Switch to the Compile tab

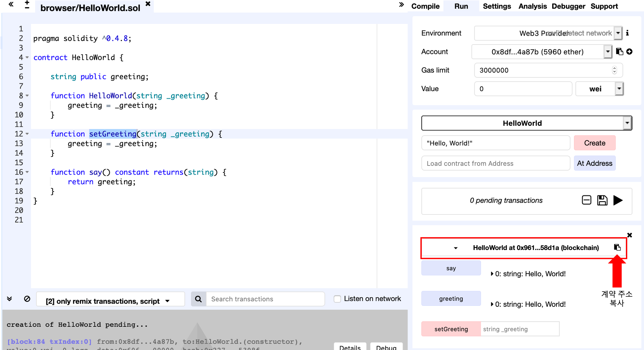tap(425, 6)
